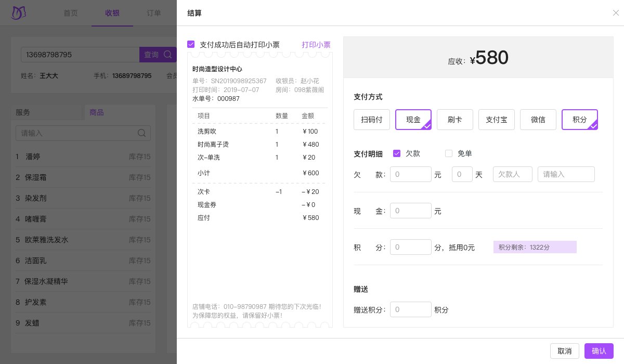Deselect the 积分 payment method

tap(580, 120)
